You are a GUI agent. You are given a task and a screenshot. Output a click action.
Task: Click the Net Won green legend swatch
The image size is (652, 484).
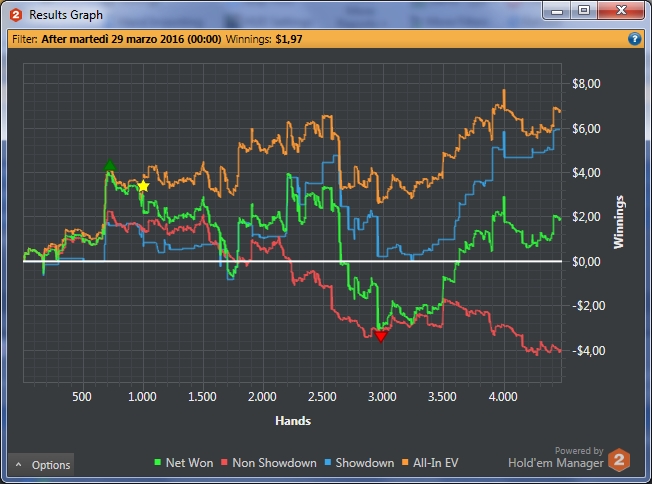[x=158, y=462]
